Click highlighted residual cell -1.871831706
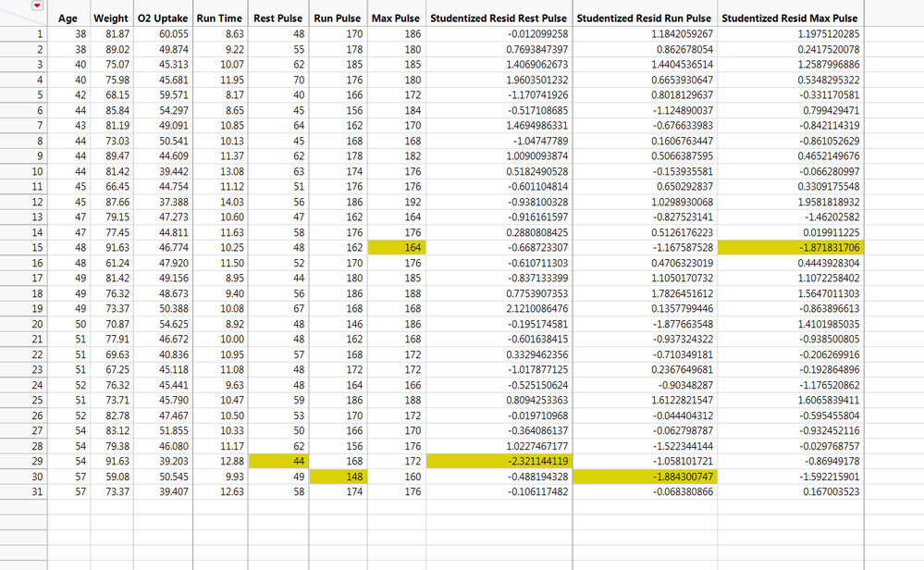924x570 pixels. [791, 248]
